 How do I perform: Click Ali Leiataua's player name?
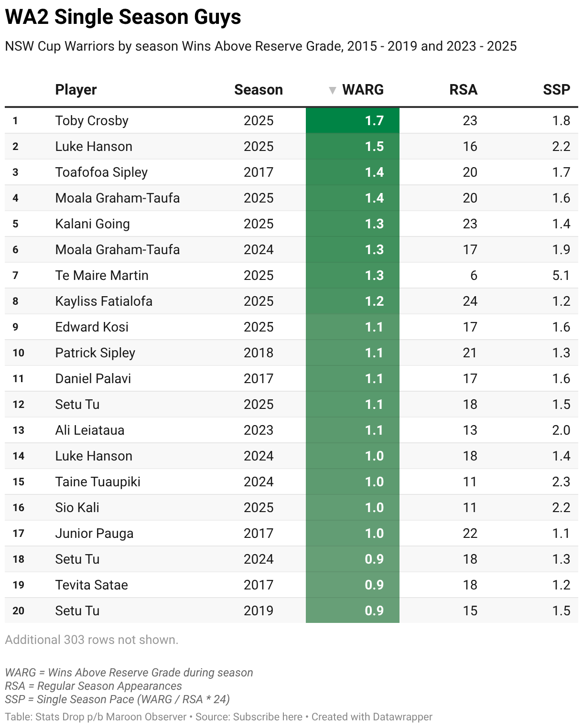pos(90,430)
